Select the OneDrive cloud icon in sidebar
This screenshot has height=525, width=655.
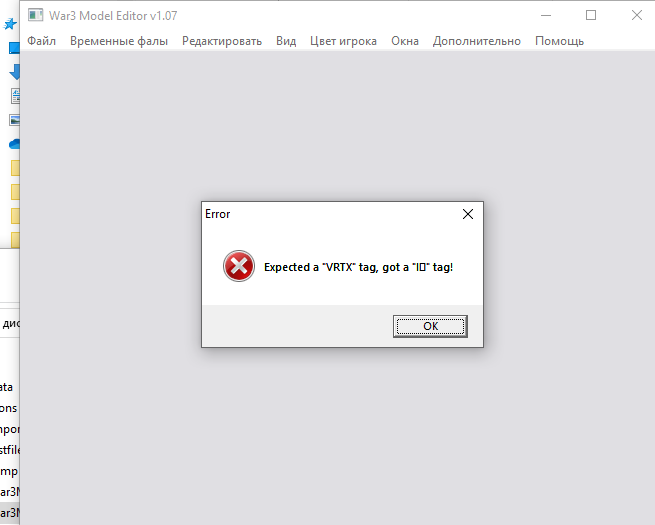(14, 144)
